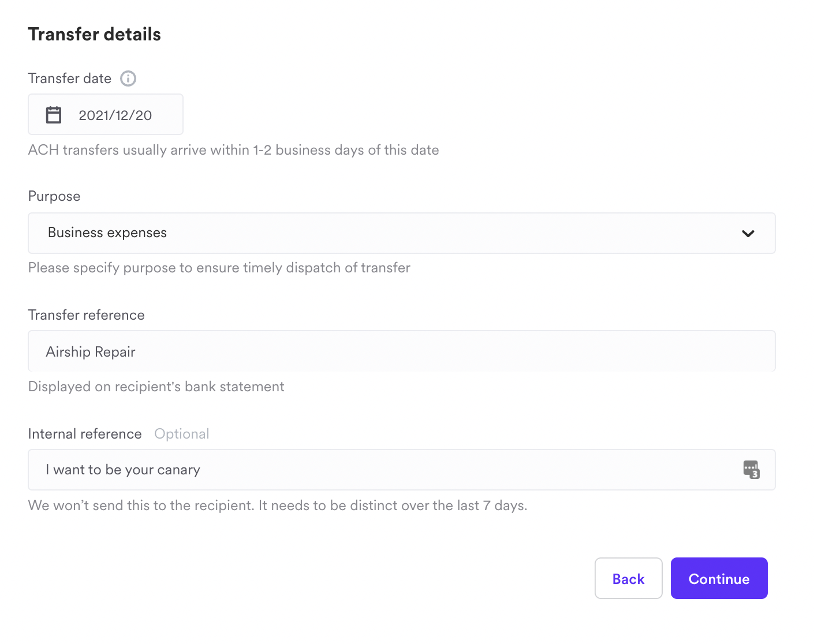Viewport: 814px width, 644px height.
Task: Click the info icon beside Transfer date
Action: 128,78
